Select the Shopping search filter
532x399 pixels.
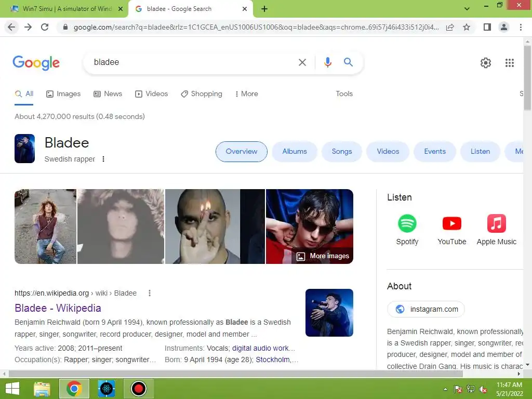point(202,94)
